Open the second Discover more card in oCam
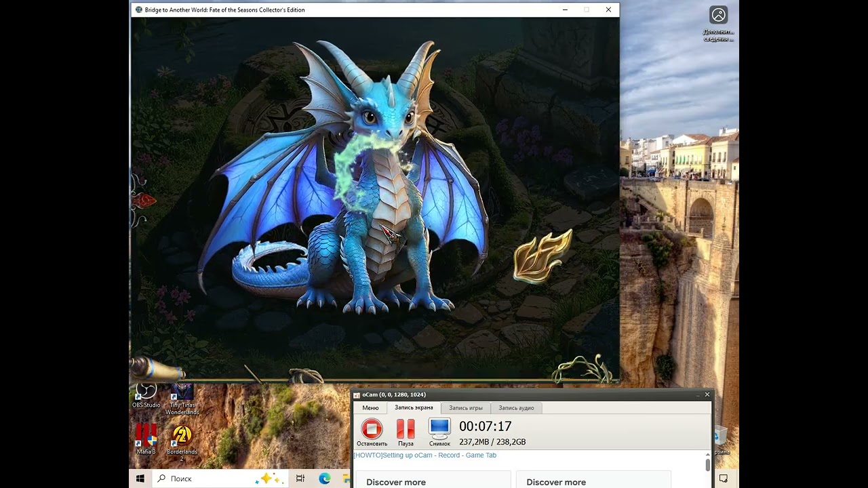 click(x=593, y=479)
